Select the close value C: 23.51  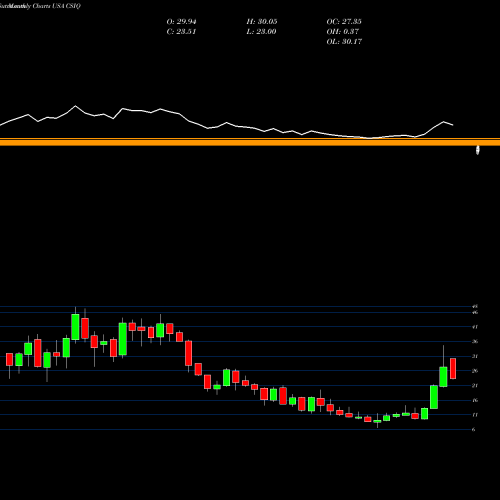click(x=181, y=32)
